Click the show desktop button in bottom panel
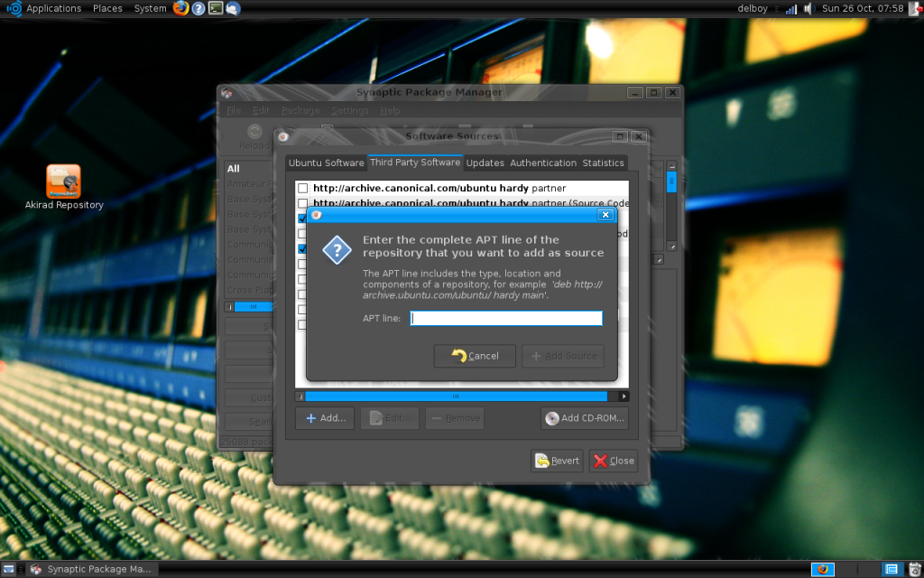924x578 pixels. [x=8, y=569]
